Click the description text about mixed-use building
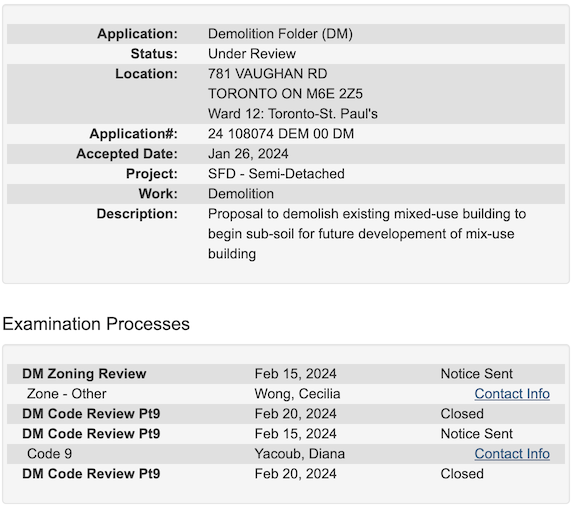This screenshot has width=572, height=508. click(x=367, y=234)
